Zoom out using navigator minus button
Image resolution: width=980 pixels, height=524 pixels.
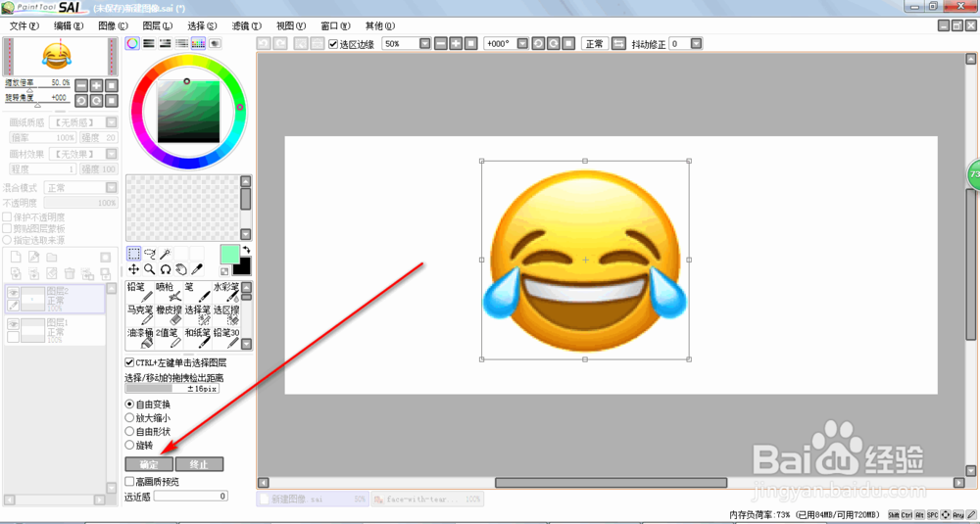point(81,85)
